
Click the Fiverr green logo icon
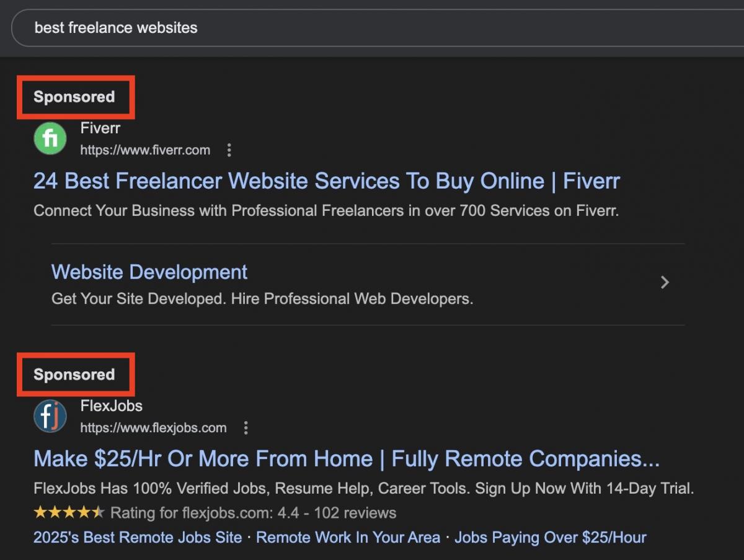click(x=50, y=138)
